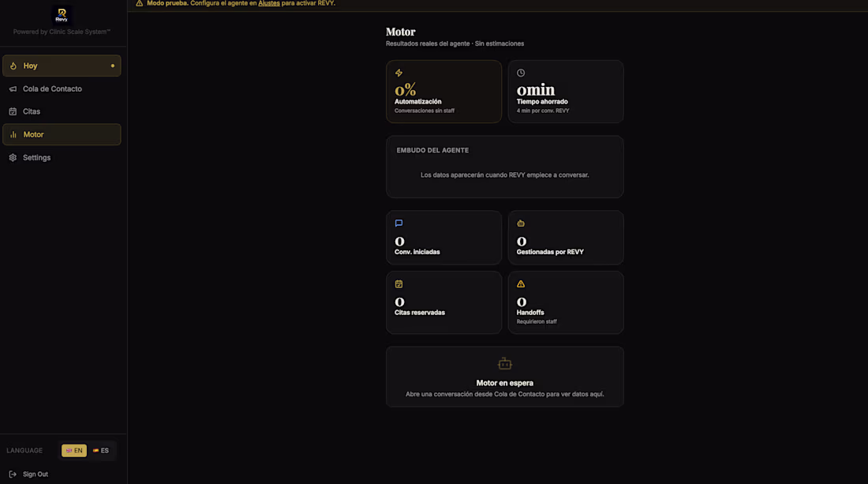The width and height of the screenshot is (868, 484).
Task: Click the 'Citas reservadas' label
Action: pos(420,313)
